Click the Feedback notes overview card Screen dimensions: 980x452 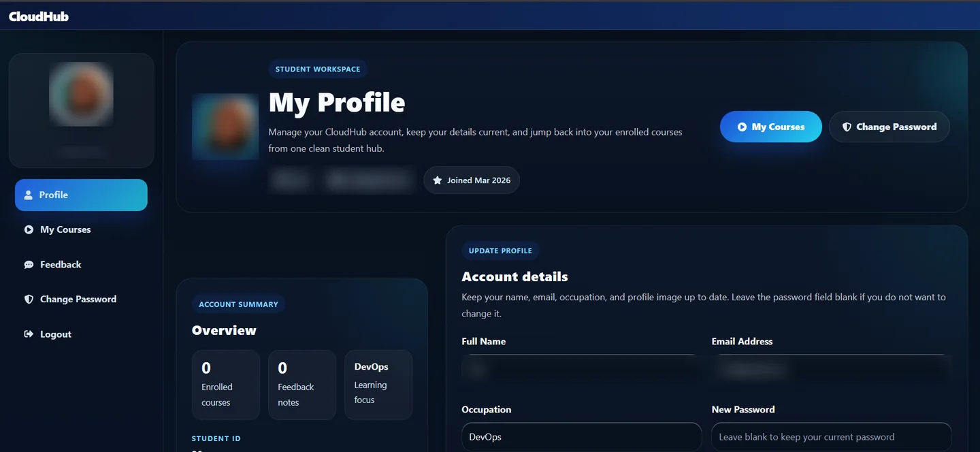pyautogui.click(x=302, y=385)
